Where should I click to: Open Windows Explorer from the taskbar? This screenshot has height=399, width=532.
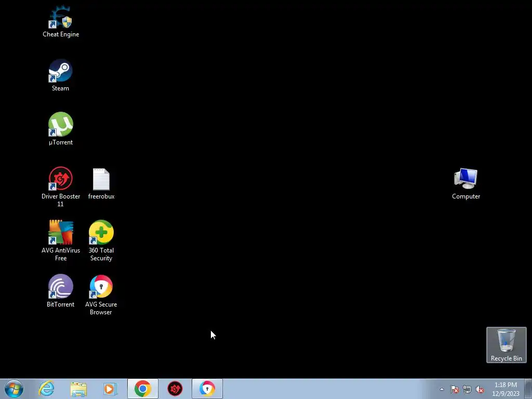[x=78, y=389]
